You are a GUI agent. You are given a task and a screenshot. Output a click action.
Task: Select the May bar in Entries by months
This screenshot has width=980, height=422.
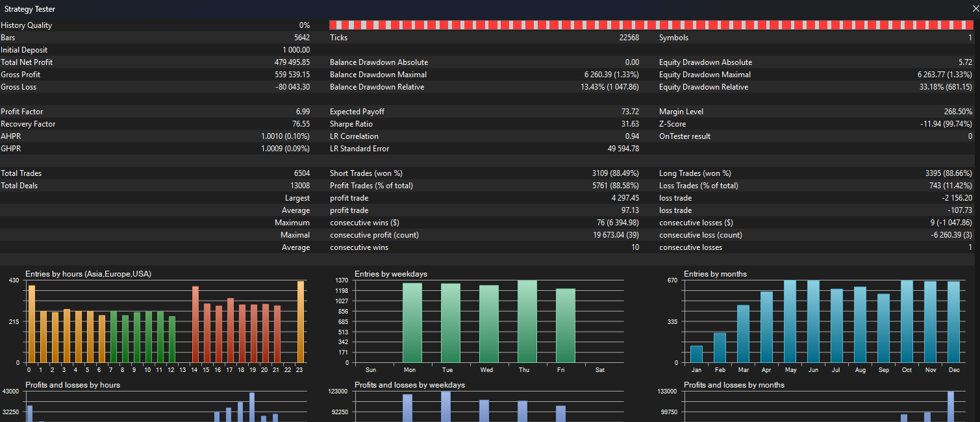click(x=790, y=325)
